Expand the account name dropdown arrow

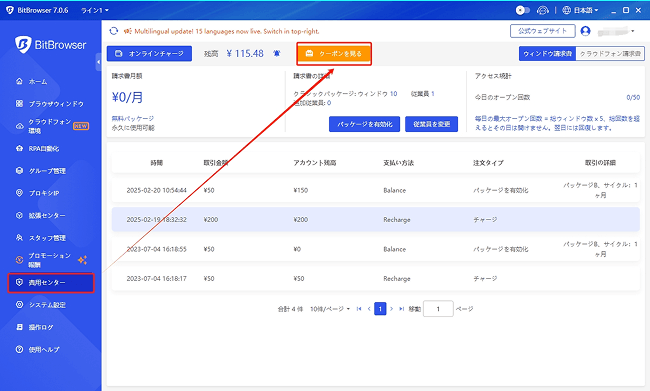coord(633,31)
